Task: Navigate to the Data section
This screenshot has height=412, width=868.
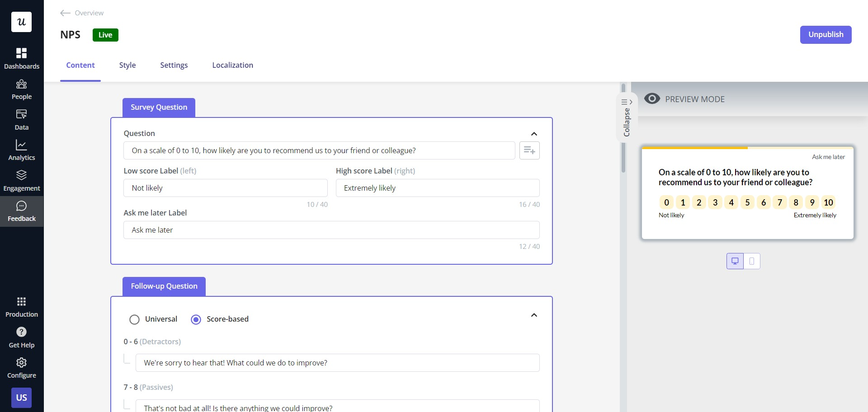Action: click(21, 119)
